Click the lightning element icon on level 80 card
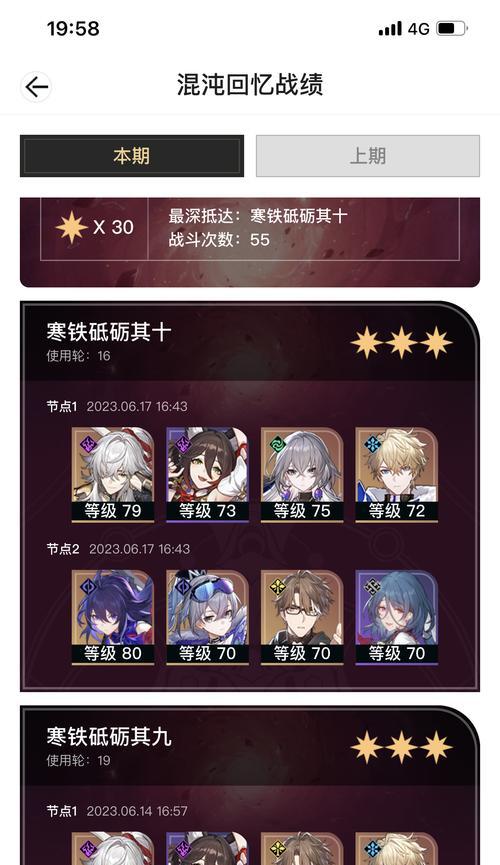Screen dimensions: 500x865 click(x=88, y=587)
